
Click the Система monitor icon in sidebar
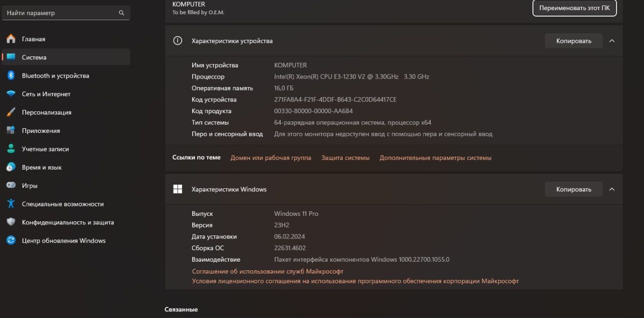11,57
